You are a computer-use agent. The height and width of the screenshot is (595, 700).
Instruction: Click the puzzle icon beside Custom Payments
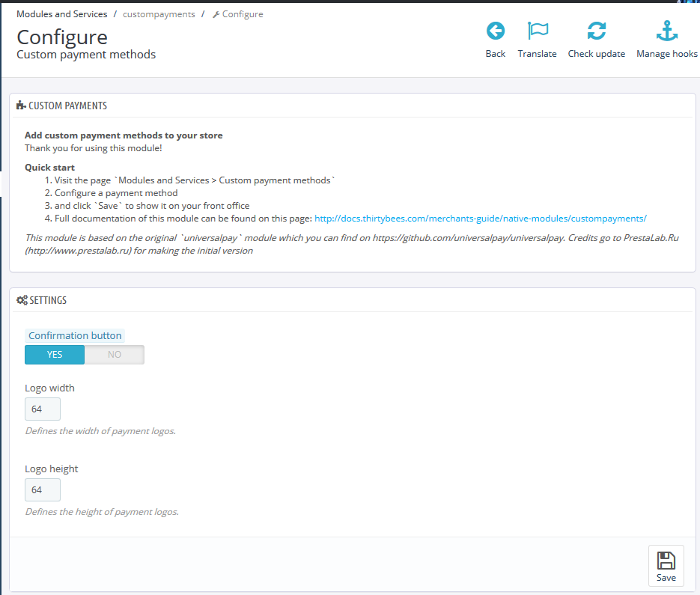21,106
